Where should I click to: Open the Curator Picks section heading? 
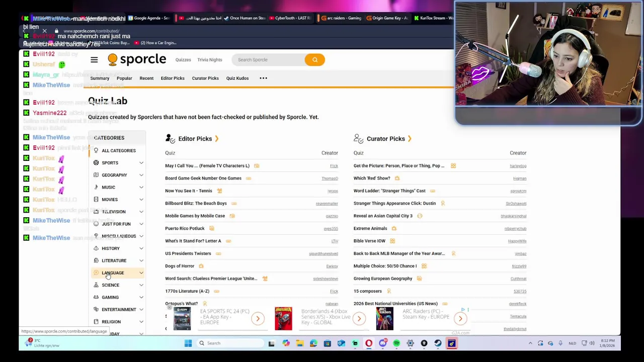(386, 139)
